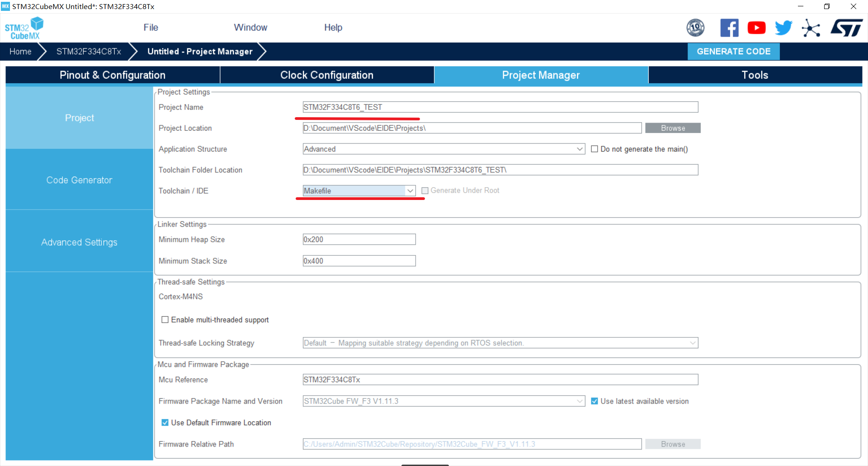The height and width of the screenshot is (466, 868).
Task: Open the Window menu
Action: point(250,28)
